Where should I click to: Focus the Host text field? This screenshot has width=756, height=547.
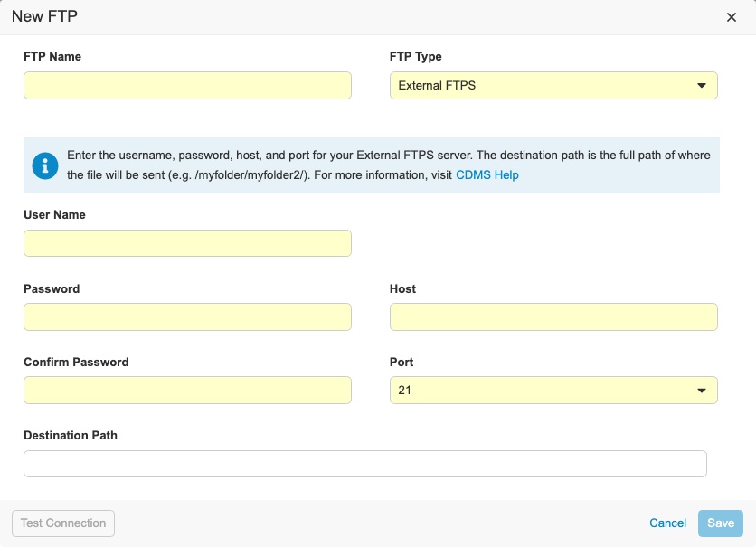tap(553, 317)
